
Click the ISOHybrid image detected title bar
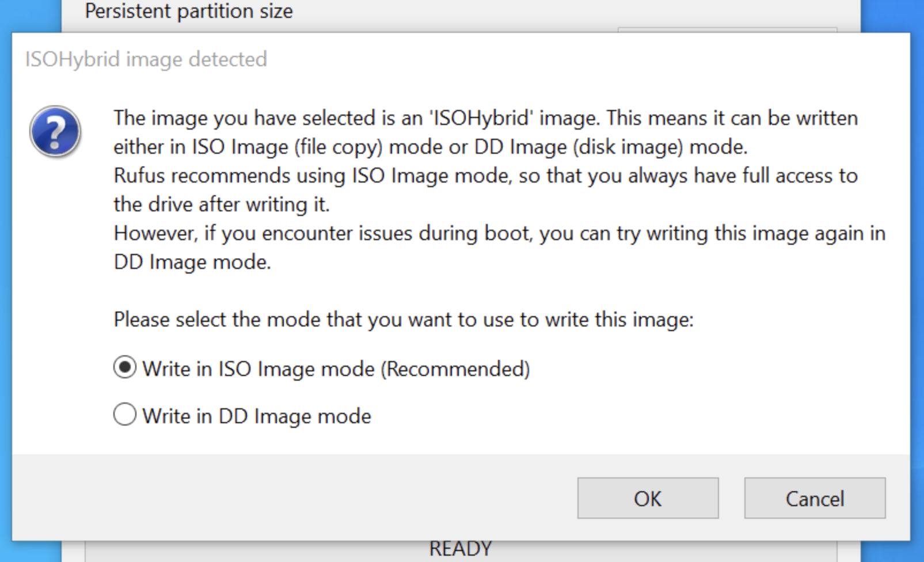146,58
